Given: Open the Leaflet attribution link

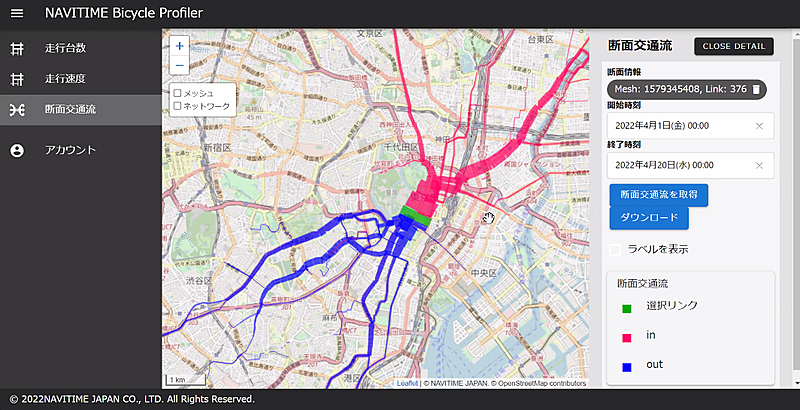Looking at the screenshot, I should click(407, 383).
